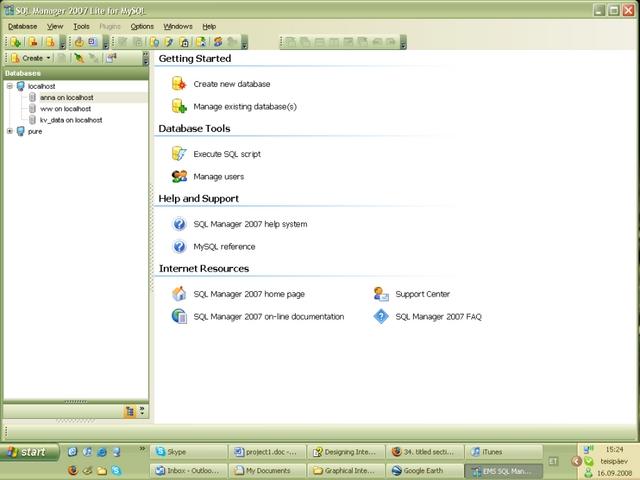The width and height of the screenshot is (640, 480).
Task: Switch to the iTunes taskbar button
Action: point(503,452)
